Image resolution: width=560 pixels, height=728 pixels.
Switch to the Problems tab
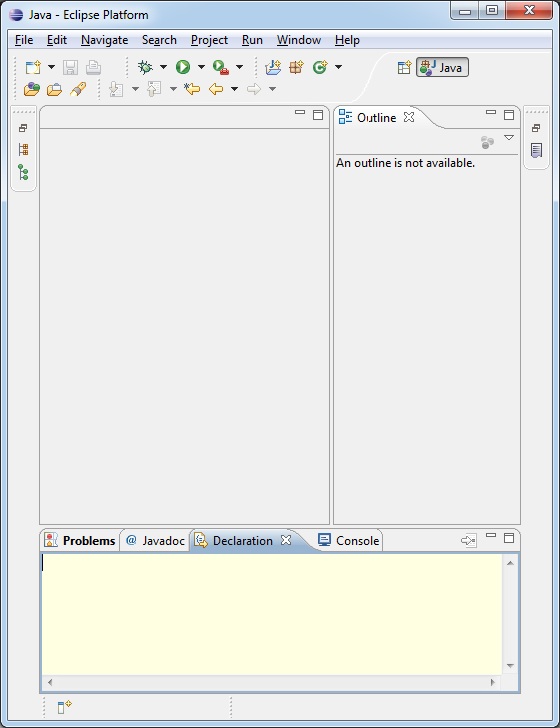pyautogui.click(x=79, y=541)
